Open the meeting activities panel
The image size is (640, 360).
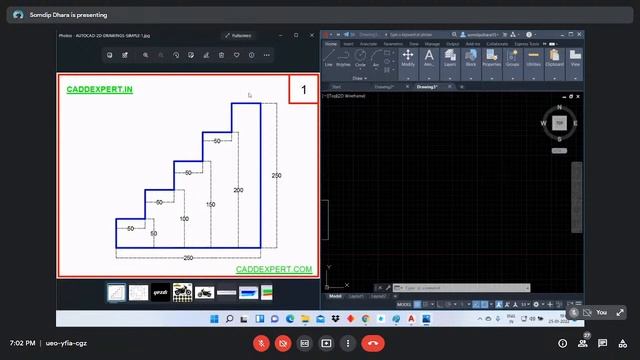pyautogui.click(x=622, y=343)
